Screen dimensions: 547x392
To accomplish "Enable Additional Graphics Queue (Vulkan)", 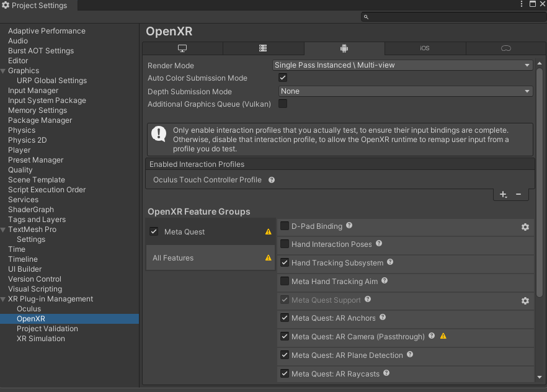I will tap(283, 104).
